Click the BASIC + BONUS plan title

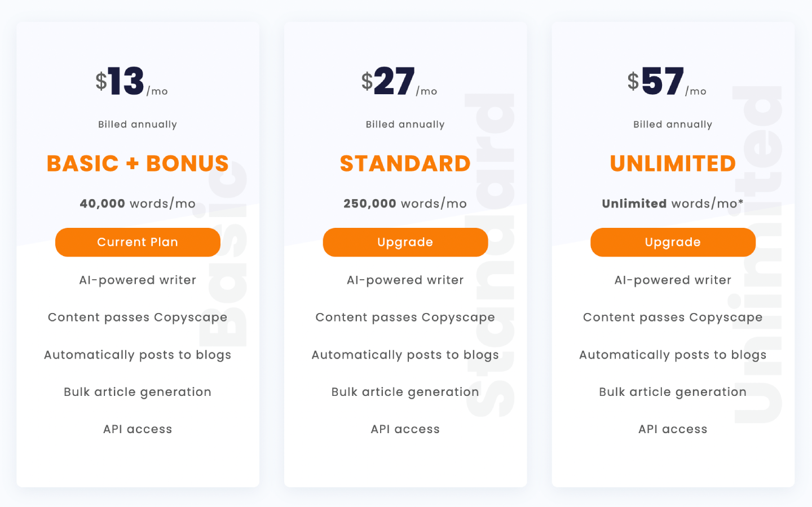(x=138, y=164)
